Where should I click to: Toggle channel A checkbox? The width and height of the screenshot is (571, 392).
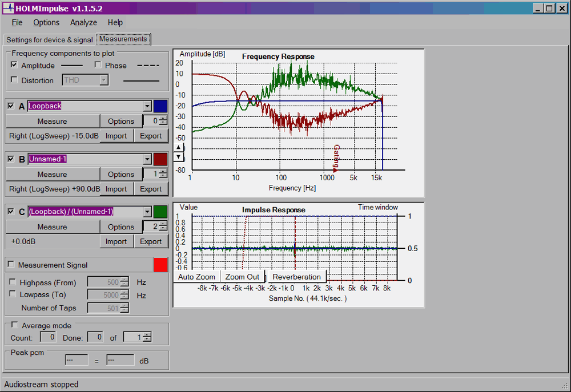[x=11, y=106]
